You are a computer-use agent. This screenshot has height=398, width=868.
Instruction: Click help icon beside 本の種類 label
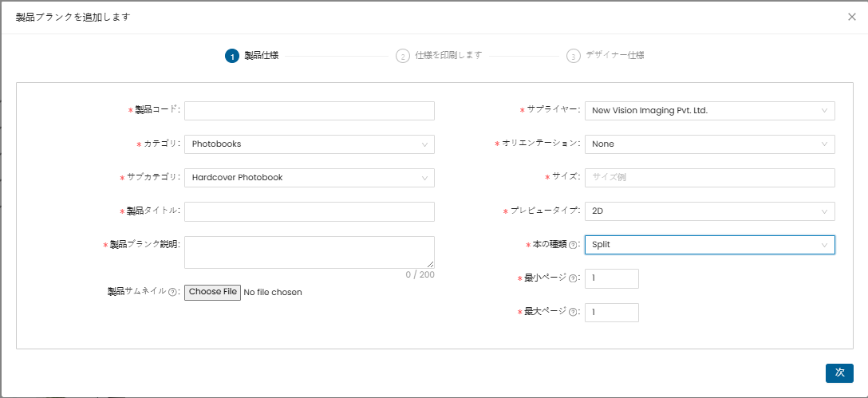point(573,245)
